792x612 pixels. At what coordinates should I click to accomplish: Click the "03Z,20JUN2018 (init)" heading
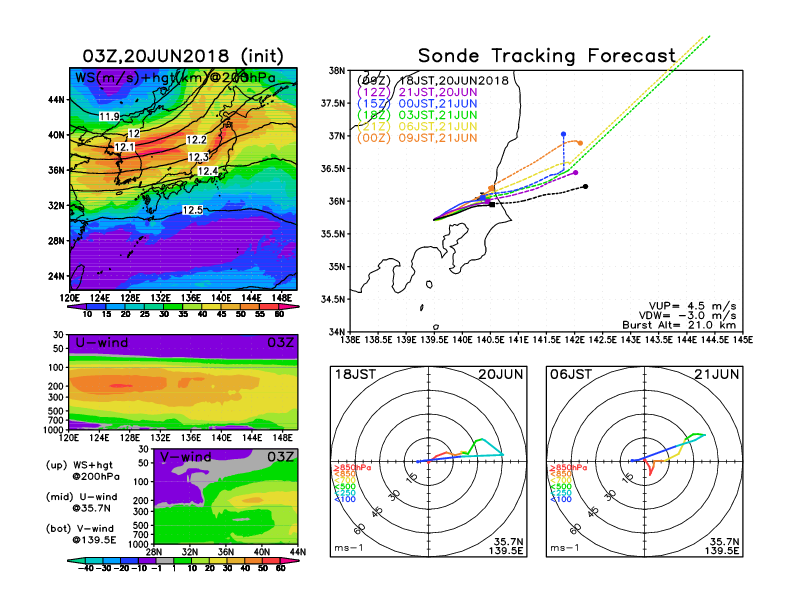183,56
